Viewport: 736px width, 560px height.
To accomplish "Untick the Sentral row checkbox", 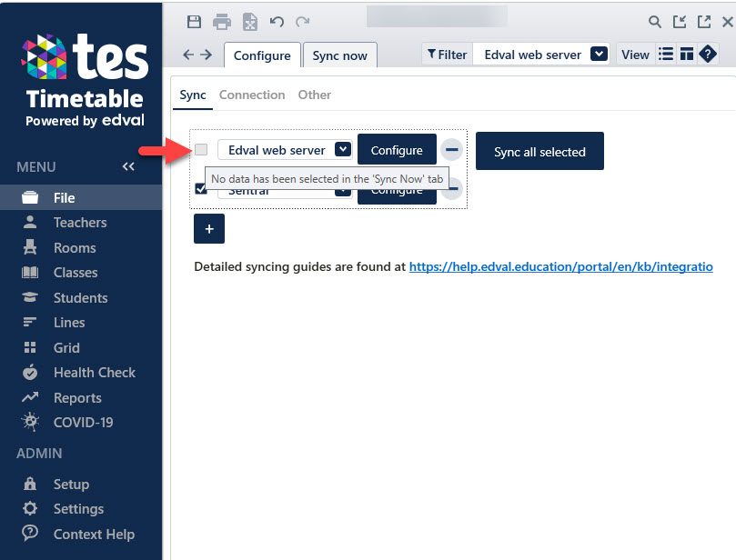I will (x=200, y=188).
